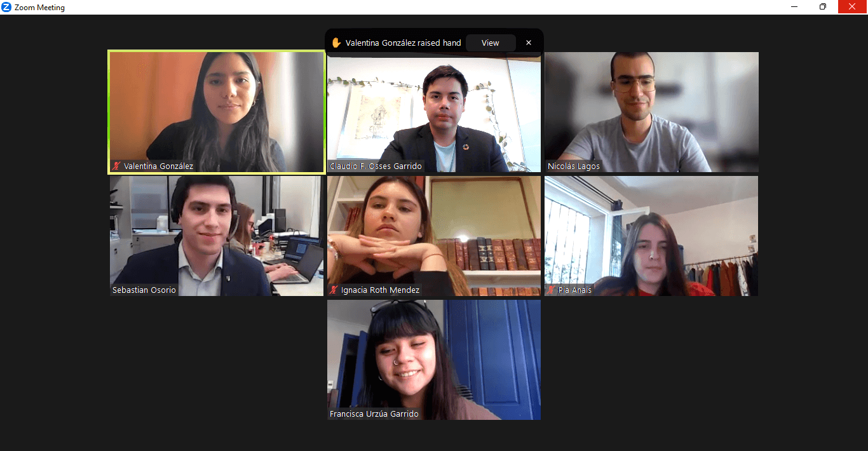
Task: Select Pia Anais's video tile
Action: [651, 236]
